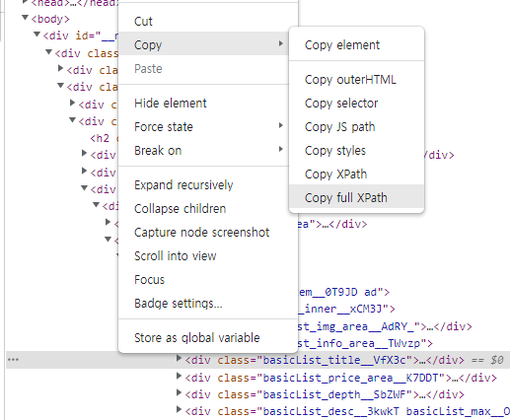Click the Copy submenu arrow
The width and height of the screenshot is (510, 420).
tap(280, 43)
